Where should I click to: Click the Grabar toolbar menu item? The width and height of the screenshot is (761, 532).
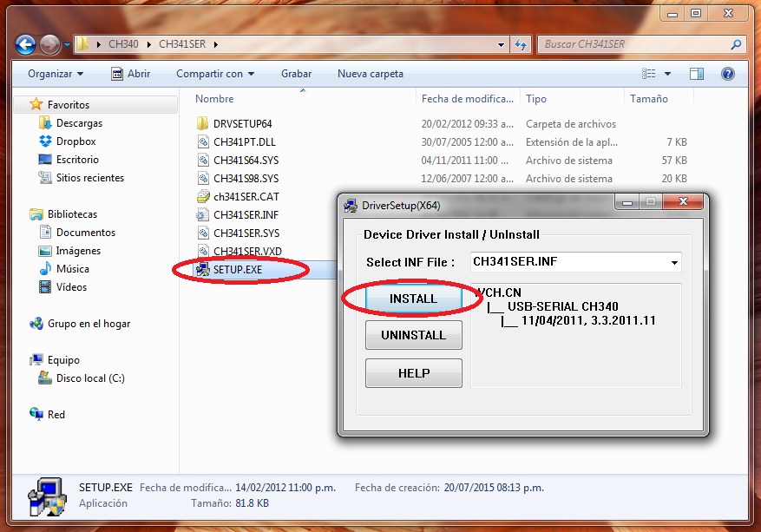[296, 74]
